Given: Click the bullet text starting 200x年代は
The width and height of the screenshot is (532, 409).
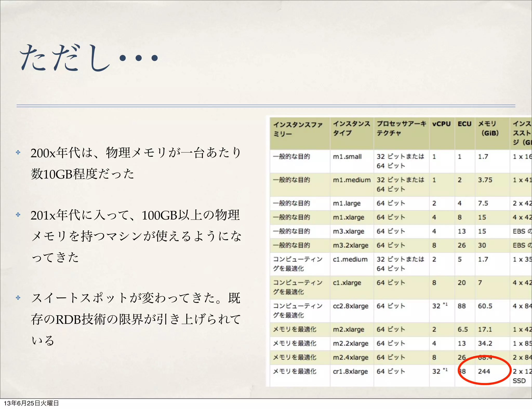Looking at the screenshot, I should (x=136, y=163).
